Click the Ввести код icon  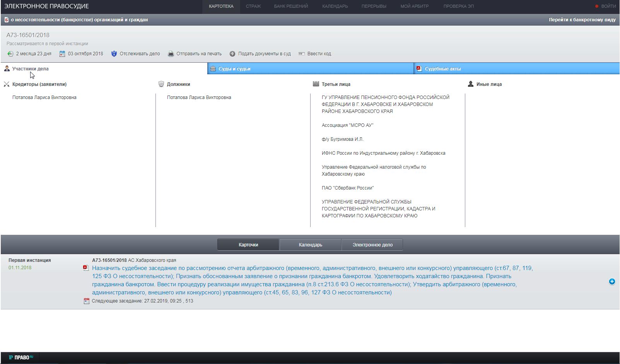(302, 54)
